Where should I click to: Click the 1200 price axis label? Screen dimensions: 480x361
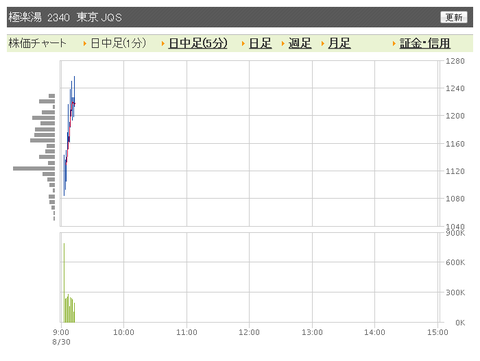coord(455,116)
